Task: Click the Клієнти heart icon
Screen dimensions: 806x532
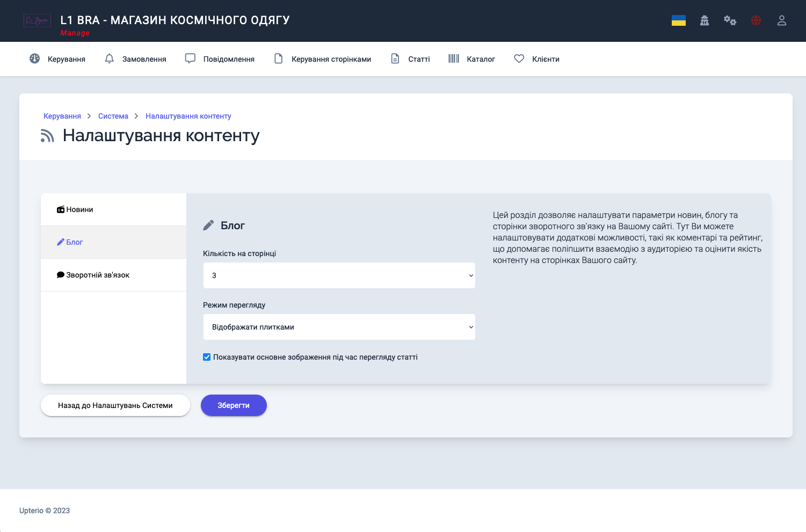Action: (519, 59)
